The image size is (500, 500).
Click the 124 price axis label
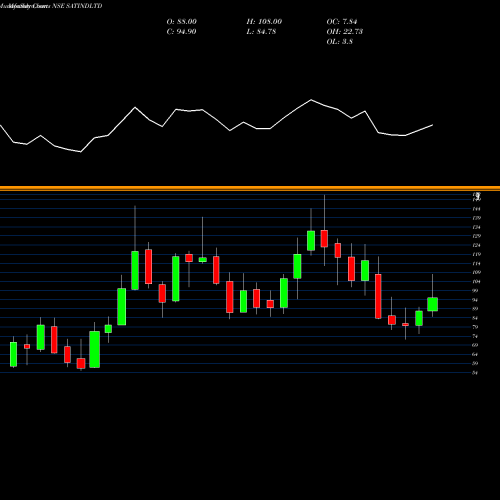coord(477,245)
